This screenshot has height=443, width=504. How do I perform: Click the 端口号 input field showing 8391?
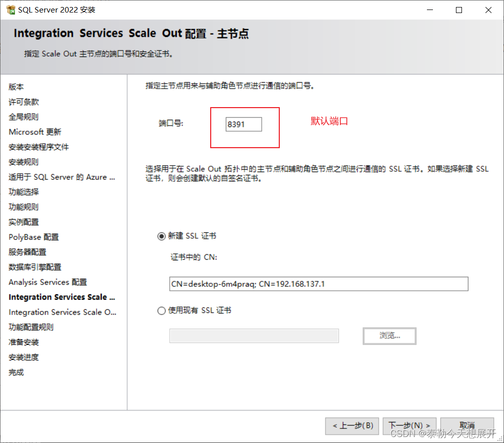(244, 124)
